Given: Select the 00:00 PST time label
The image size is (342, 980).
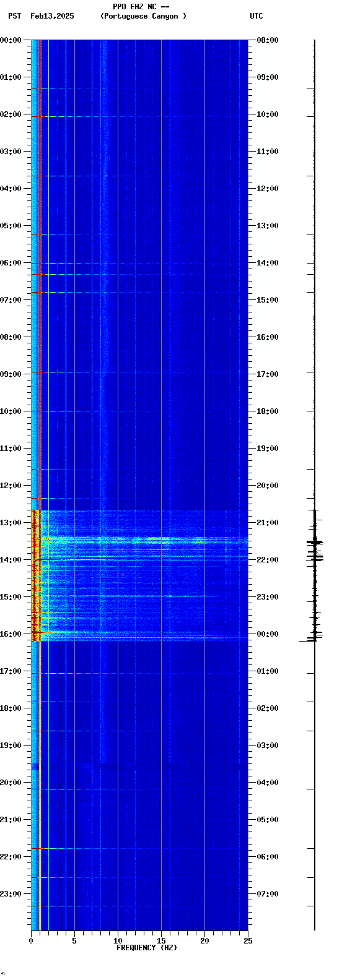Looking at the screenshot, I should [x=11, y=40].
